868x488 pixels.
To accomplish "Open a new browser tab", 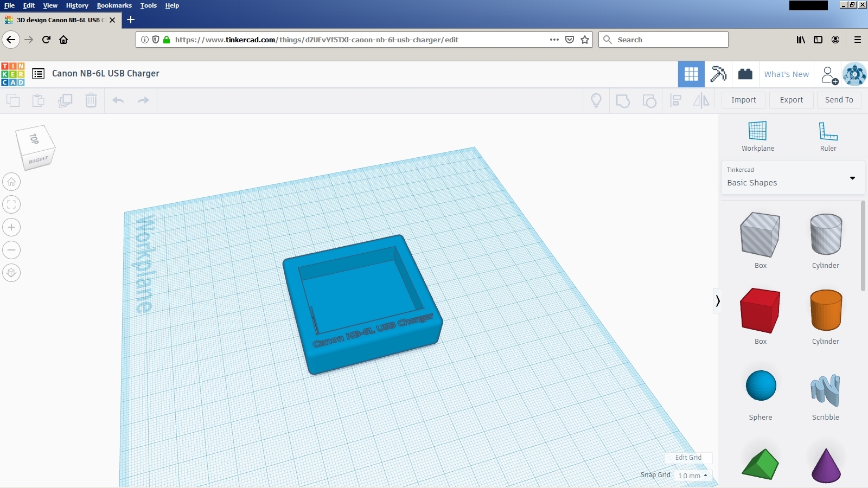I will tap(131, 20).
